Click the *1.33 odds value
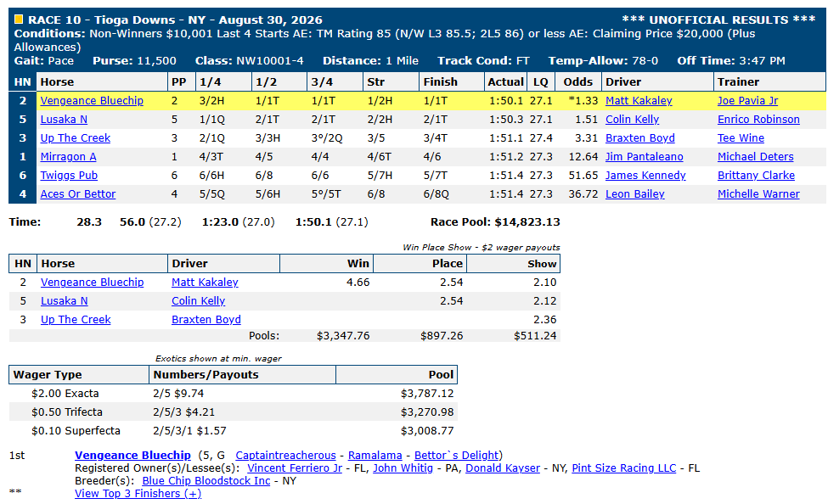 click(x=583, y=101)
